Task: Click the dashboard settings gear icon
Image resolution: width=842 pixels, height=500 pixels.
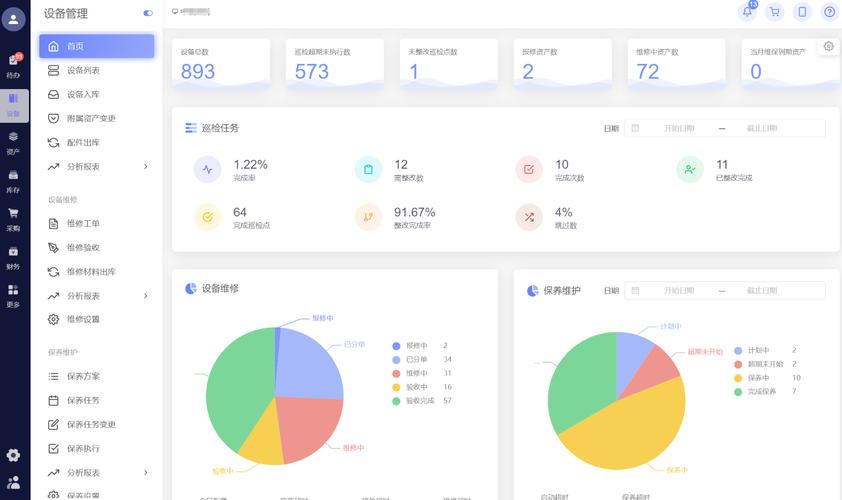Action: tap(829, 46)
